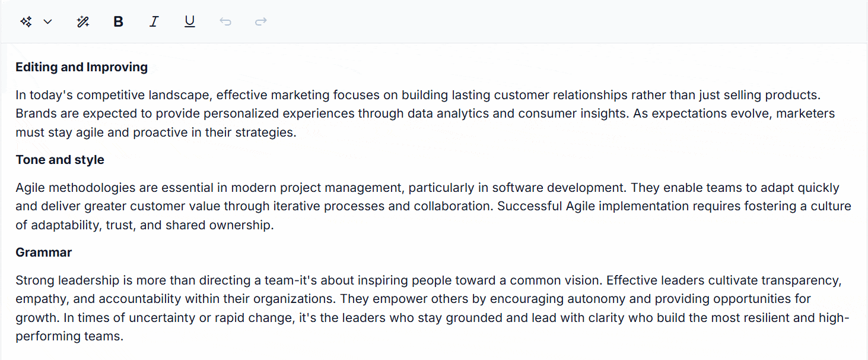
Task: Click the "Grammar" heading
Action: (x=43, y=252)
